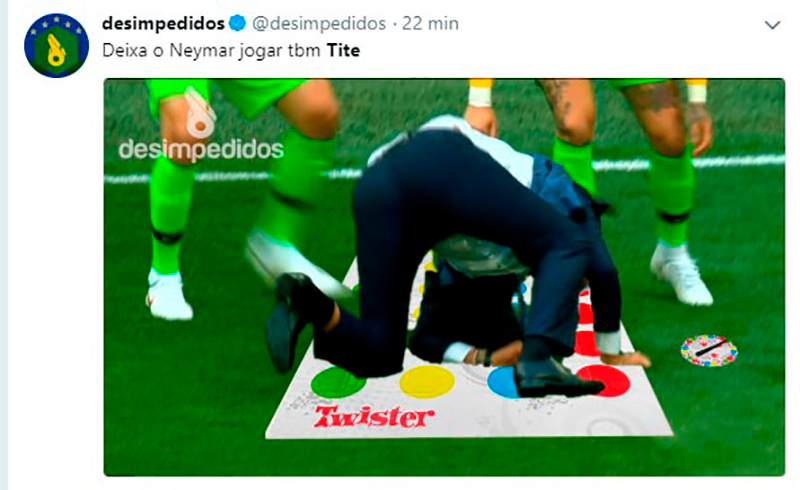Image resolution: width=800 pixels, height=490 pixels.
Task: Select the tweet text Deixa o Neymar
Action: 167,51
